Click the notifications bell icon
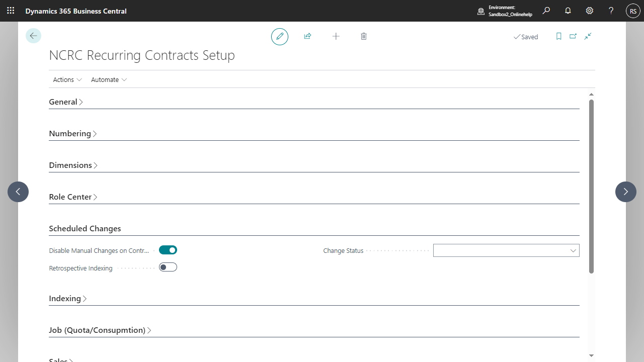The height and width of the screenshot is (362, 644). (568, 11)
